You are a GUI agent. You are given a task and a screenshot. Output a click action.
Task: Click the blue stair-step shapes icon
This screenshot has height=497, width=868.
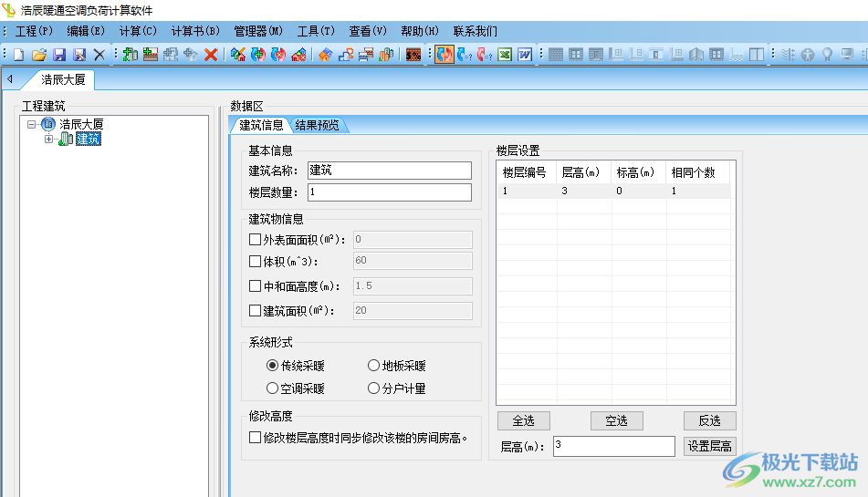pos(346,54)
